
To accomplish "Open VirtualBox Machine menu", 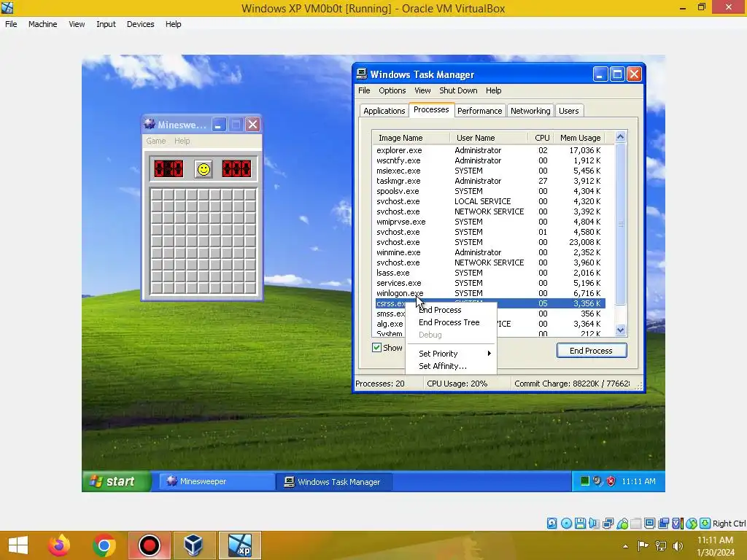I will point(43,24).
